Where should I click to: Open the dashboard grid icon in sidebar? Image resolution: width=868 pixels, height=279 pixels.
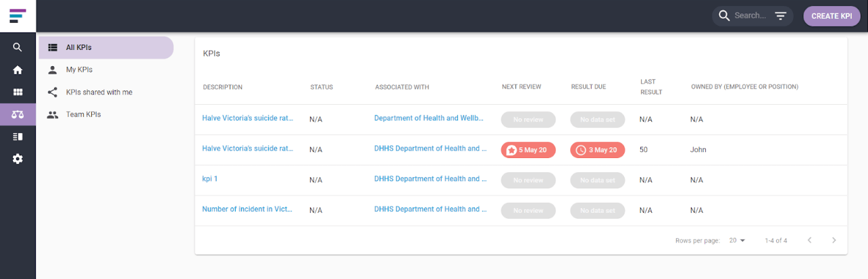click(x=18, y=92)
